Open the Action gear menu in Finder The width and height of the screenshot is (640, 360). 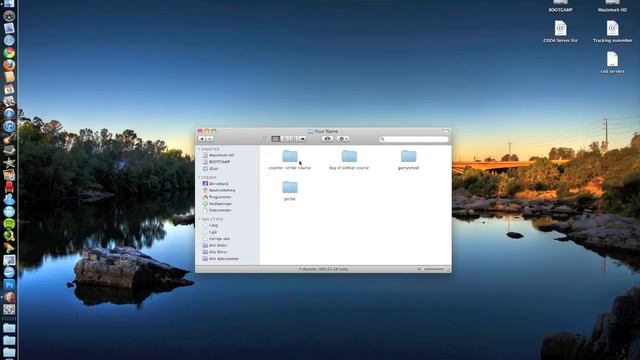(x=343, y=139)
